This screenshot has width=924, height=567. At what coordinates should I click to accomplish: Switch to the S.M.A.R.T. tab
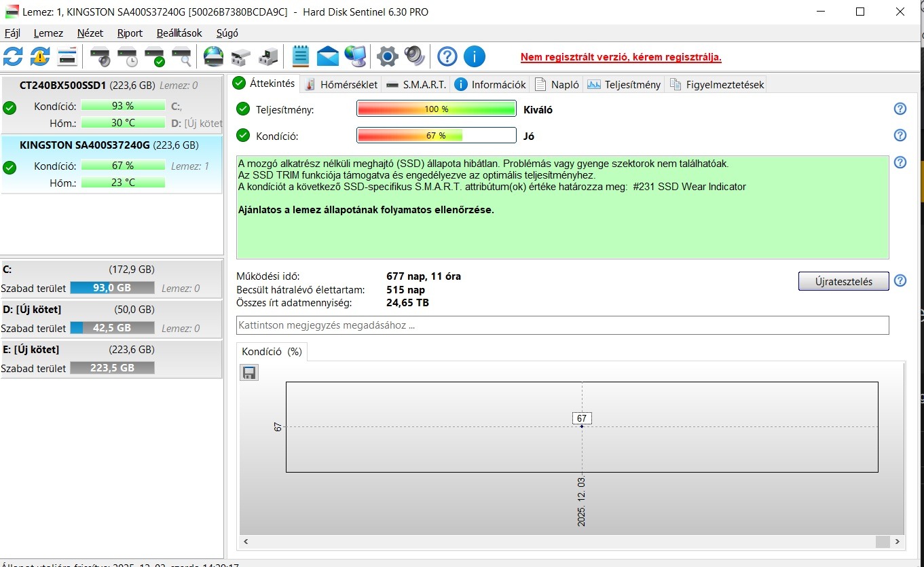pyautogui.click(x=416, y=84)
